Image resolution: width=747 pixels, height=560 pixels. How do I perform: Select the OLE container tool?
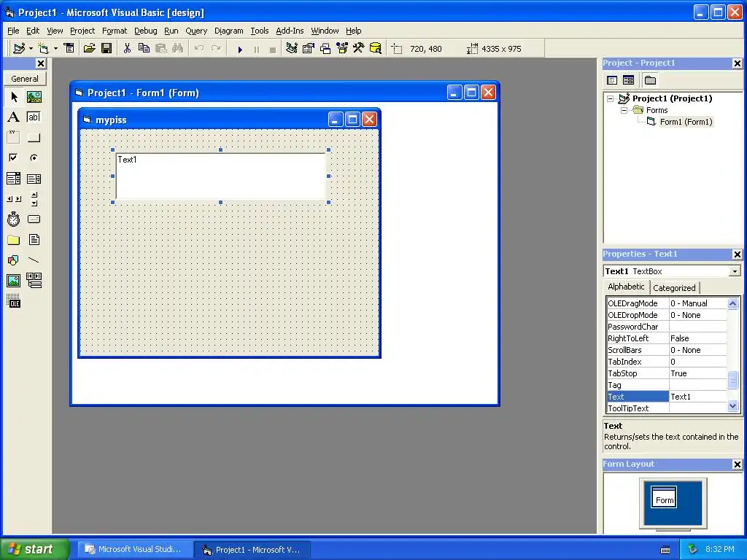(14, 301)
